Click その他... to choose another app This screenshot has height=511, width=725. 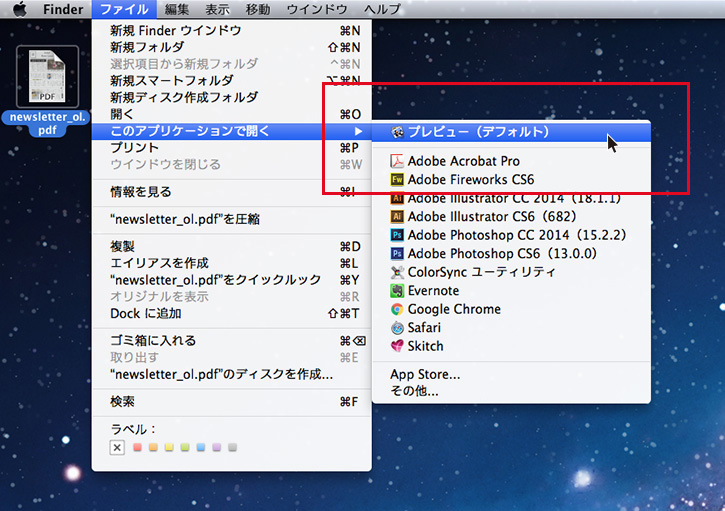pos(414,391)
